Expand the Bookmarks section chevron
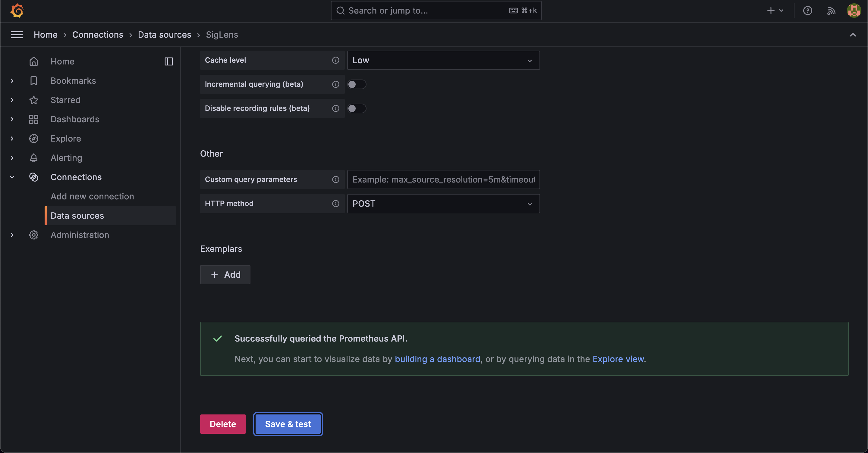Viewport: 868px width, 453px height. [x=12, y=81]
